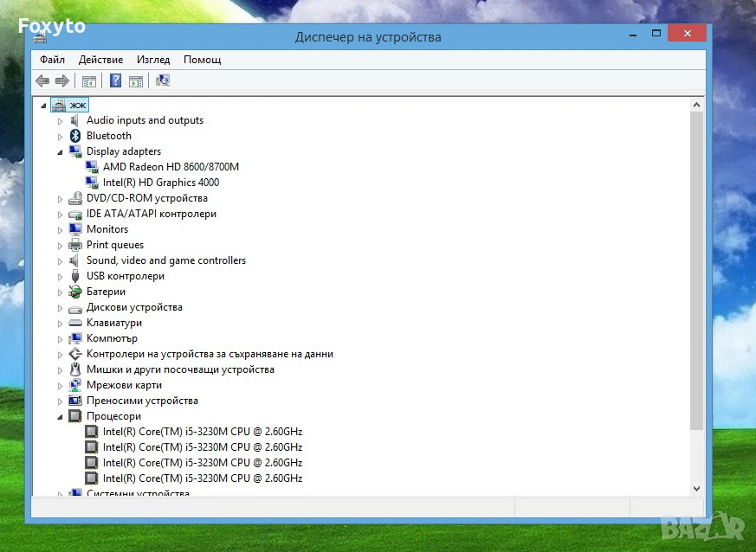Collapse the Процесори category
This screenshot has height=552, width=756.
coord(61,416)
